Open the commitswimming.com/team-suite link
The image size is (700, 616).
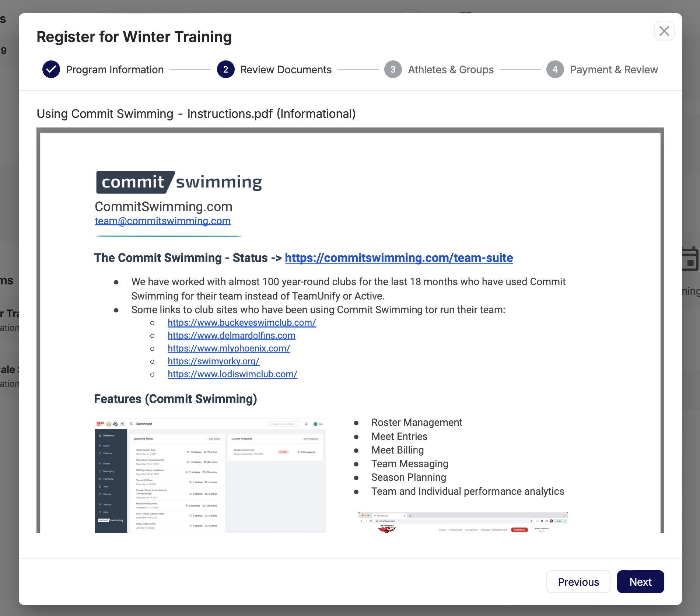(x=399, y=258)
